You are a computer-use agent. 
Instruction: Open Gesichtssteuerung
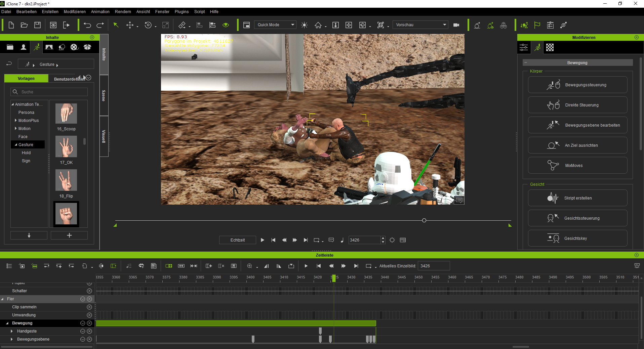point(577,218)
